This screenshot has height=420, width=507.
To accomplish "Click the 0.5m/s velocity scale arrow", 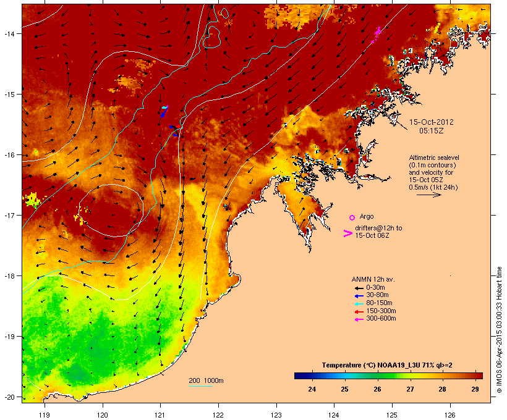I will (x=428, y=195).
